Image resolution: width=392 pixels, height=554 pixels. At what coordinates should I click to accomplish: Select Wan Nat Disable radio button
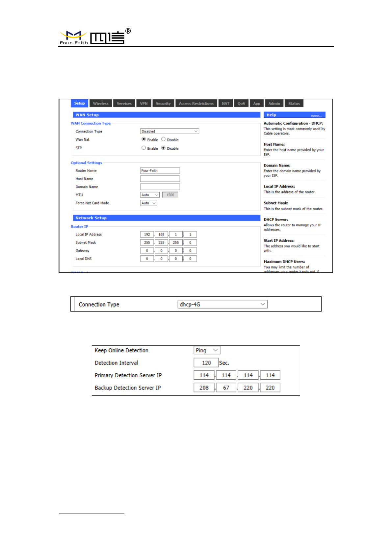(163, 139)
